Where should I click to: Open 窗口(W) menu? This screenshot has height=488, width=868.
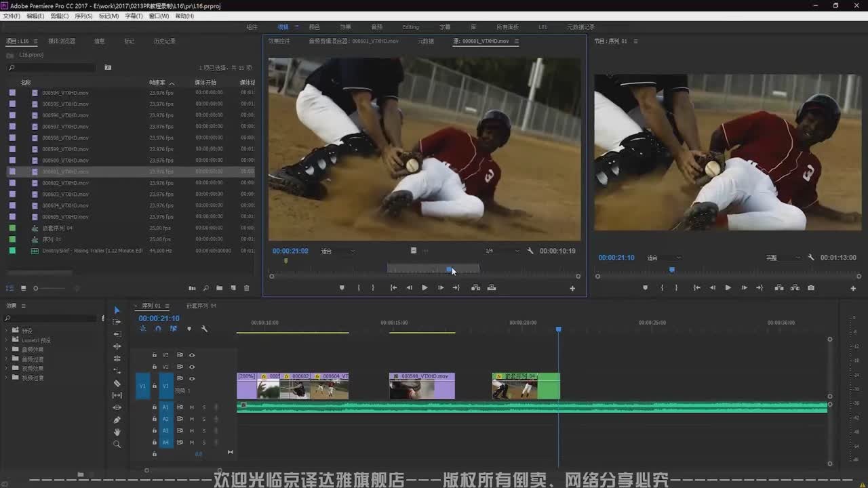(159, 16)
